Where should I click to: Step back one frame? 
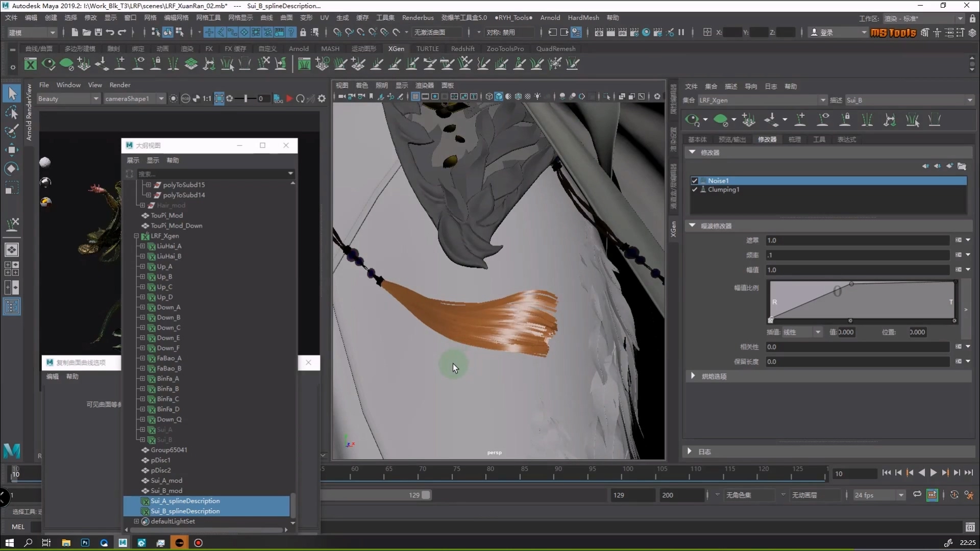point(898,473)
